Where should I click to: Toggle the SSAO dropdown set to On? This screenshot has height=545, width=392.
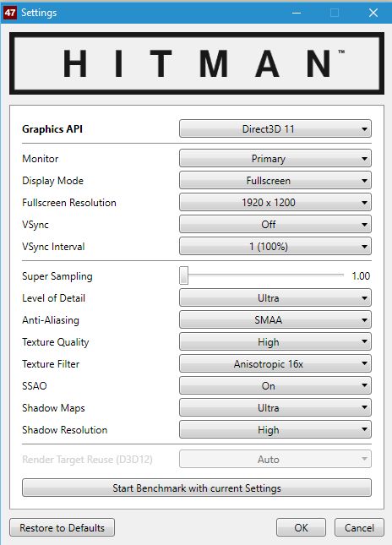(x=275, y=386)
